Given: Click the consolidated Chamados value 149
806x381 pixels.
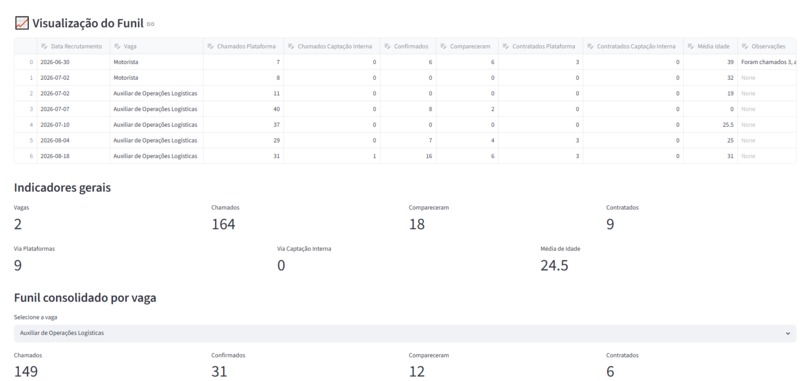Looking at the screenshot, I should (x=26, y=372).
